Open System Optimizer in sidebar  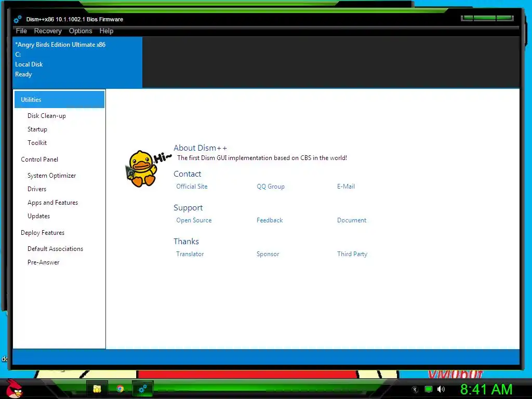(51, 176)
